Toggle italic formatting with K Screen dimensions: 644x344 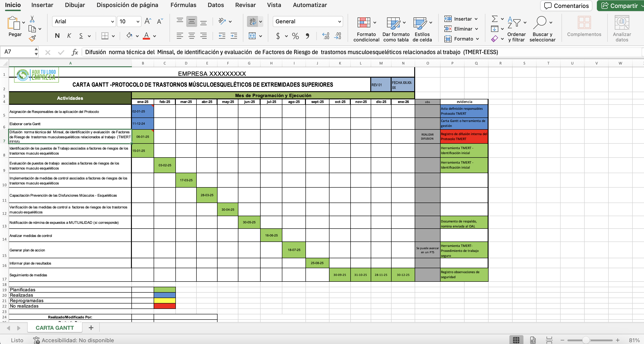69,36
